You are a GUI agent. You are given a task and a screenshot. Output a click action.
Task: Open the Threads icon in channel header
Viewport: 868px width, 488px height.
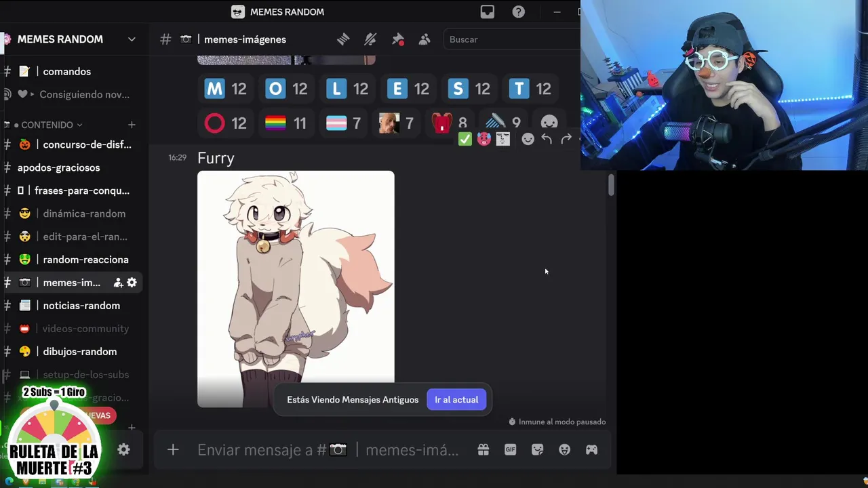point(343,39)
